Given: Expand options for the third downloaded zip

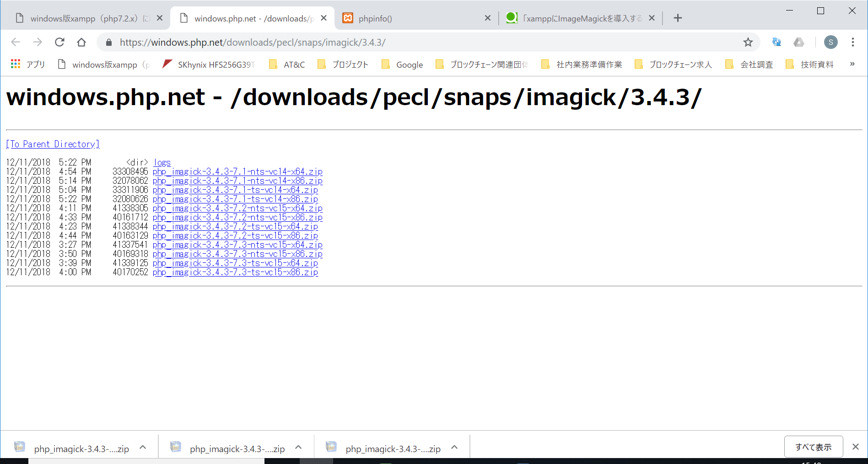Looking at the screenshot, I should [x=454, y=447].
